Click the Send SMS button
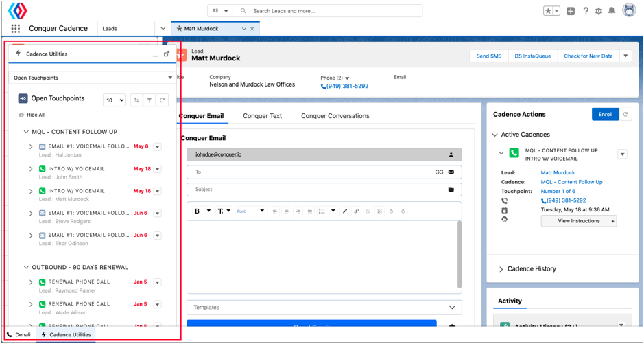 click(489, 56)
